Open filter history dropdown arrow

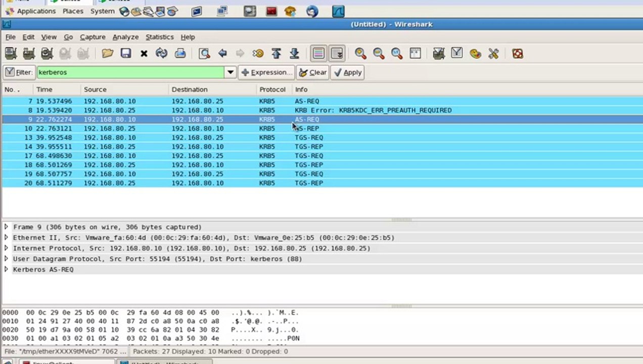230,72
